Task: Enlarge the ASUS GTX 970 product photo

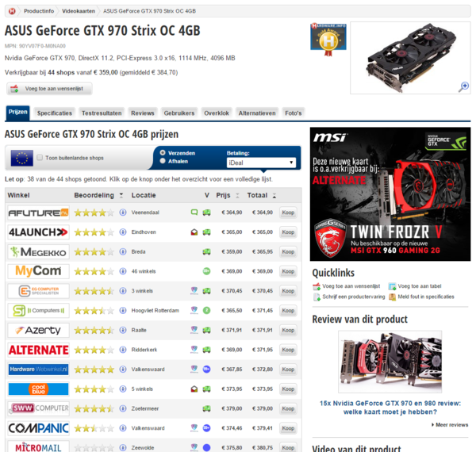Action: point(410,58)
